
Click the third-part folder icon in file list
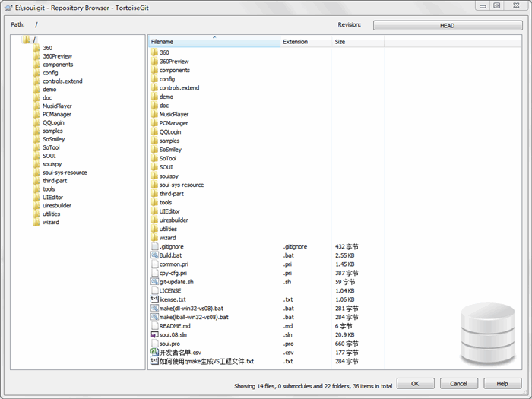point(154,193)
